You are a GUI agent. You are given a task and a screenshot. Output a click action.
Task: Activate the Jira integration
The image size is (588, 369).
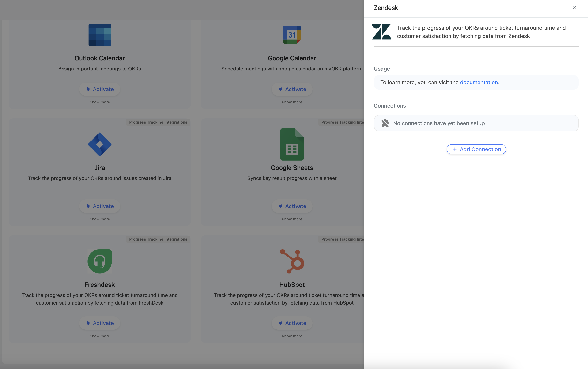100,206
